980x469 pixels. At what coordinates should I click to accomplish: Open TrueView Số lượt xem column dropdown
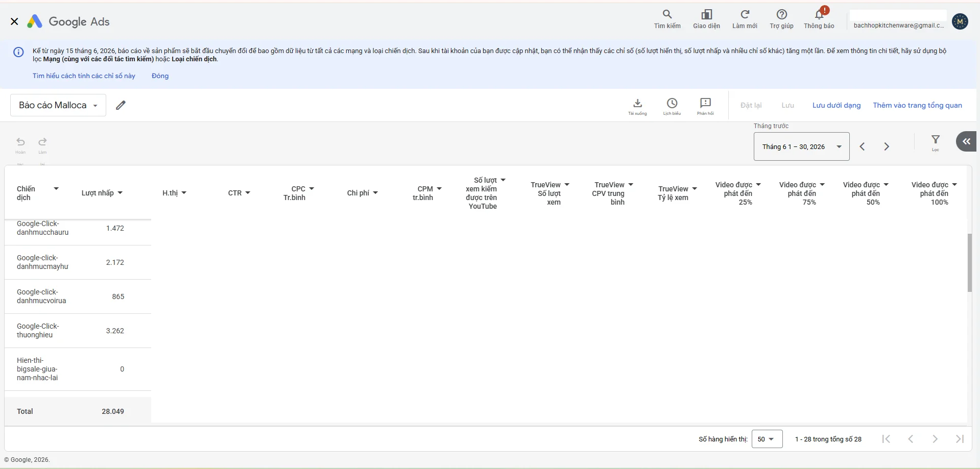click(567, 185)
